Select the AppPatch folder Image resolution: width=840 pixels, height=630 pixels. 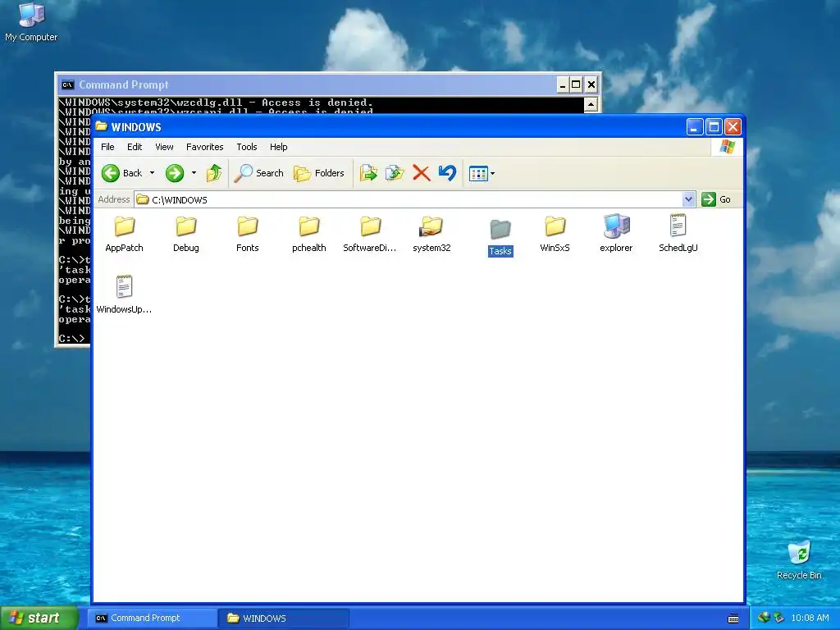(x=125, y=235)
